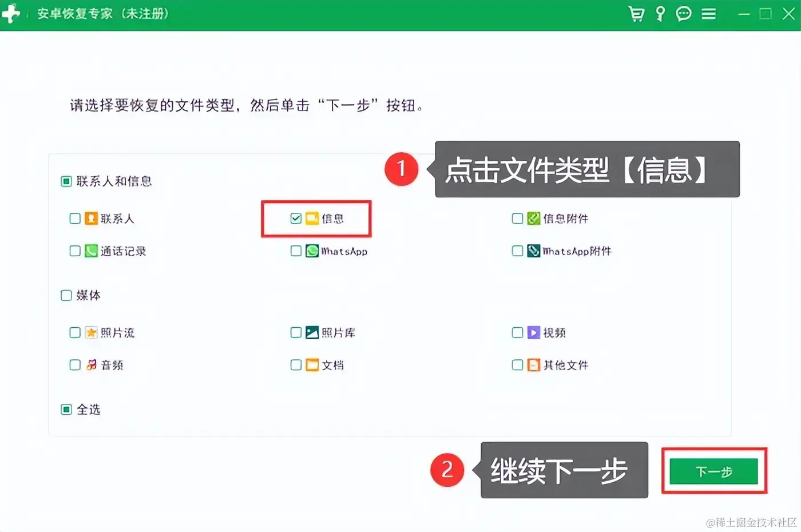801x532 pixels.
Task: Close the 安卓恢复专家 window
Action: [788, 14]
